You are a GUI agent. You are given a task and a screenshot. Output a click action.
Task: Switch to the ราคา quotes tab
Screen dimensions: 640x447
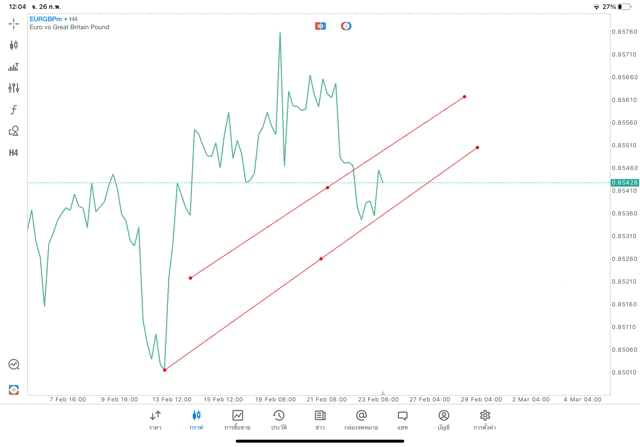coord(155,419)
